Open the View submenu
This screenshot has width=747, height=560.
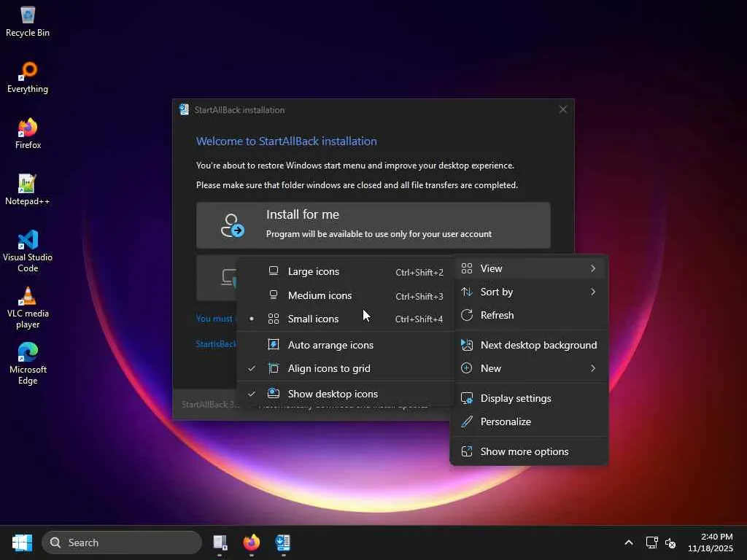point(529,268)
